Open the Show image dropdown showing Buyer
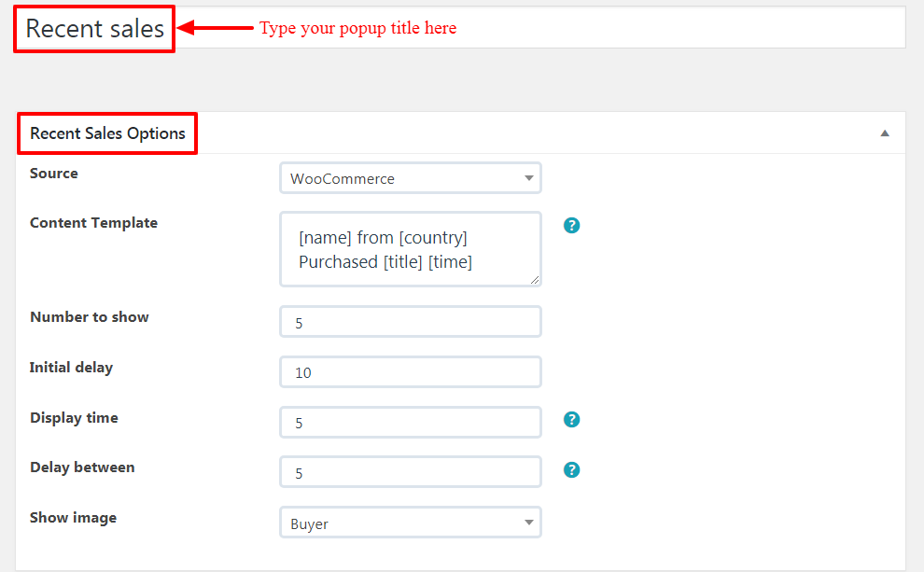Viewport: 924px width, 572px height. pos(410,523)
